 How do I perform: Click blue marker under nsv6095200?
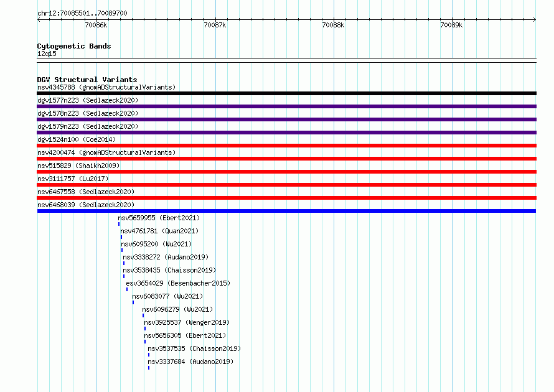122,250
